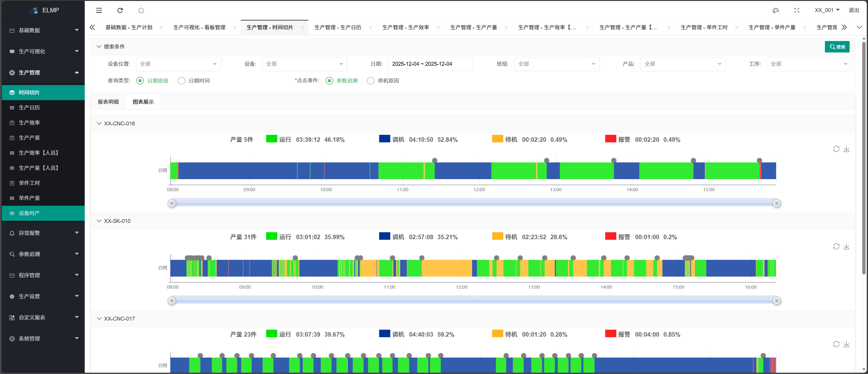The width and height of the screenshot is (868, 374).
Task: Restore the XX-SK-010 chart view
Action: click(x=836, y=246)
